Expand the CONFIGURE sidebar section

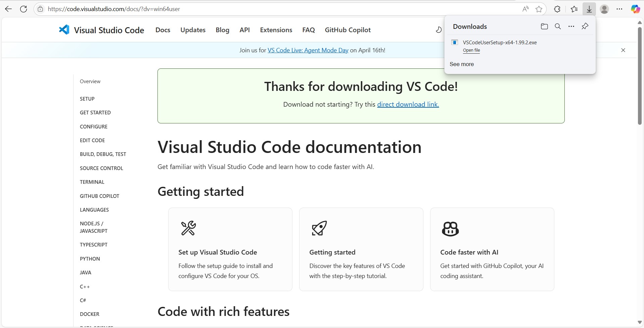[94, 126]
